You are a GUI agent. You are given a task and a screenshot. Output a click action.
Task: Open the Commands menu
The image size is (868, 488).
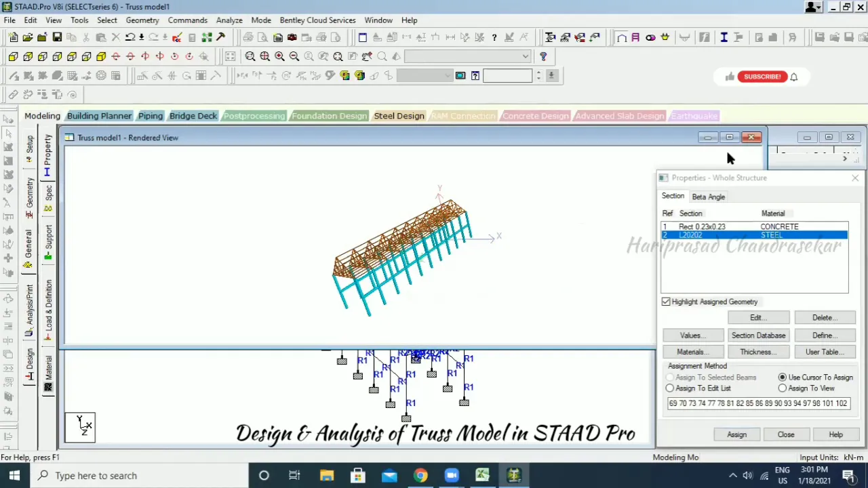click(x=187, y=20)
